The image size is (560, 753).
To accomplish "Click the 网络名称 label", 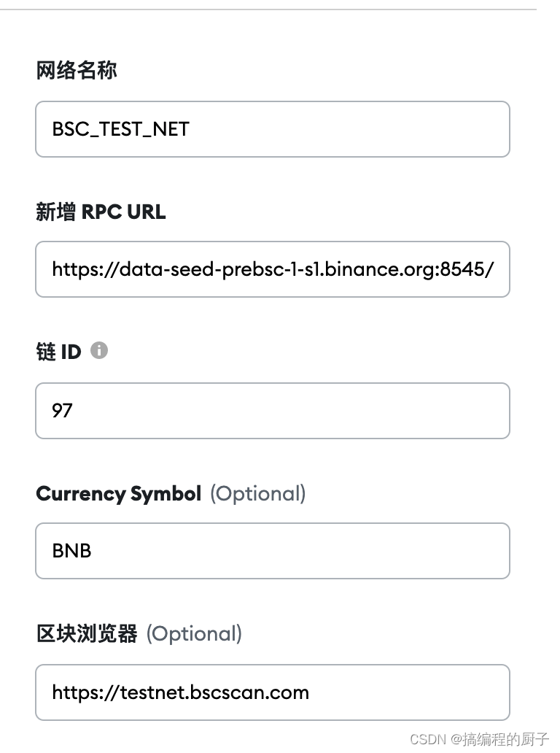I will coord(77,70).
